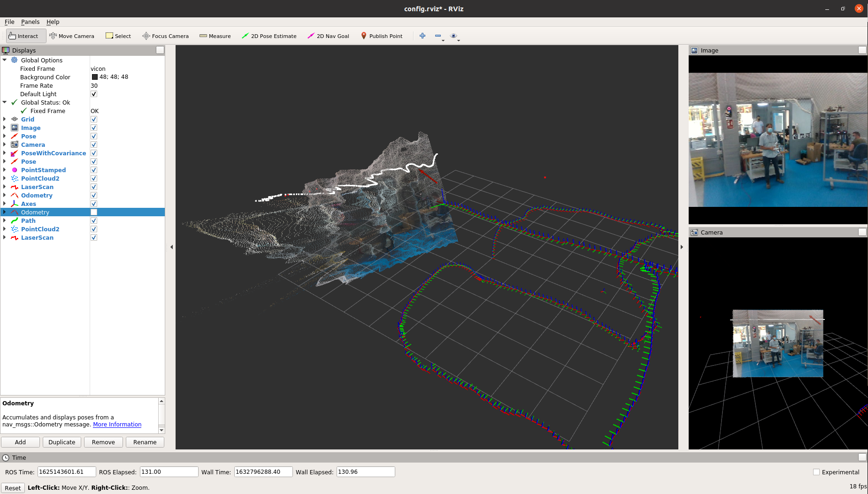Click the Fixed Frame vicon value
Image resolution: width=868 pixels, height=494 pixels.
(x=98, y=68)
